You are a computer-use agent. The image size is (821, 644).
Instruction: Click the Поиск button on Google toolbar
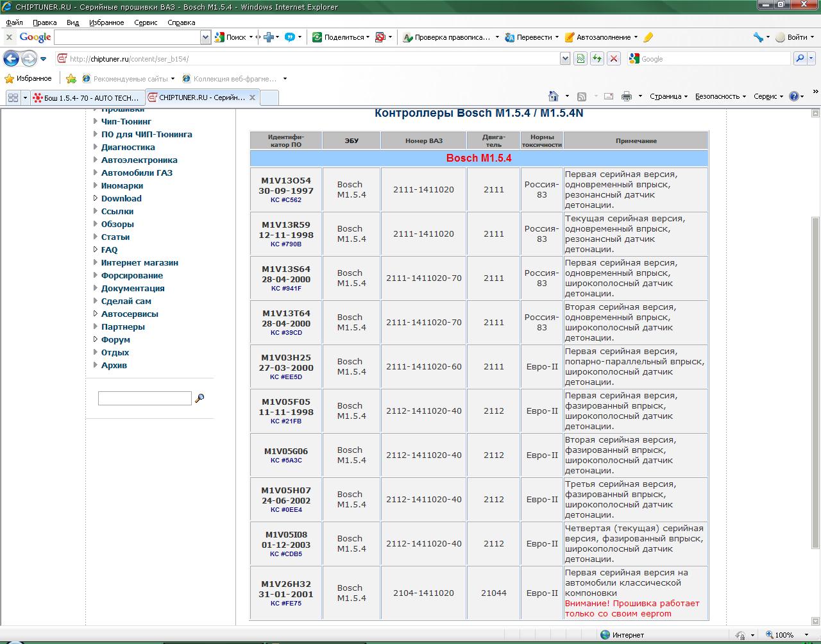(231, 37)
